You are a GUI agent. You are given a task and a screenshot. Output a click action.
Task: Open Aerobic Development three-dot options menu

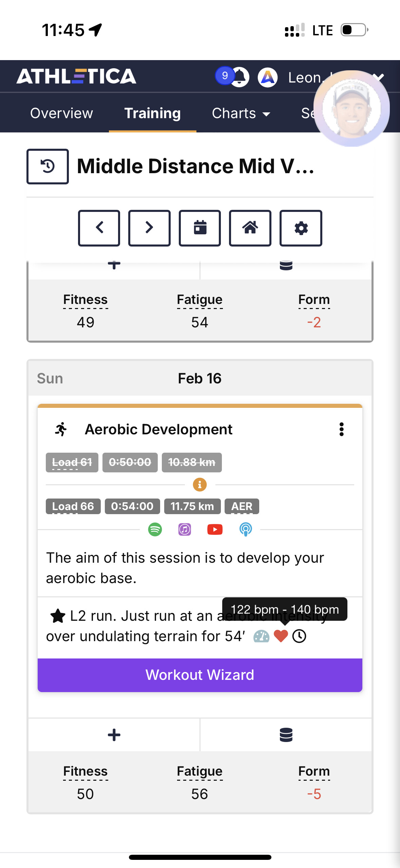pos(341,430)
